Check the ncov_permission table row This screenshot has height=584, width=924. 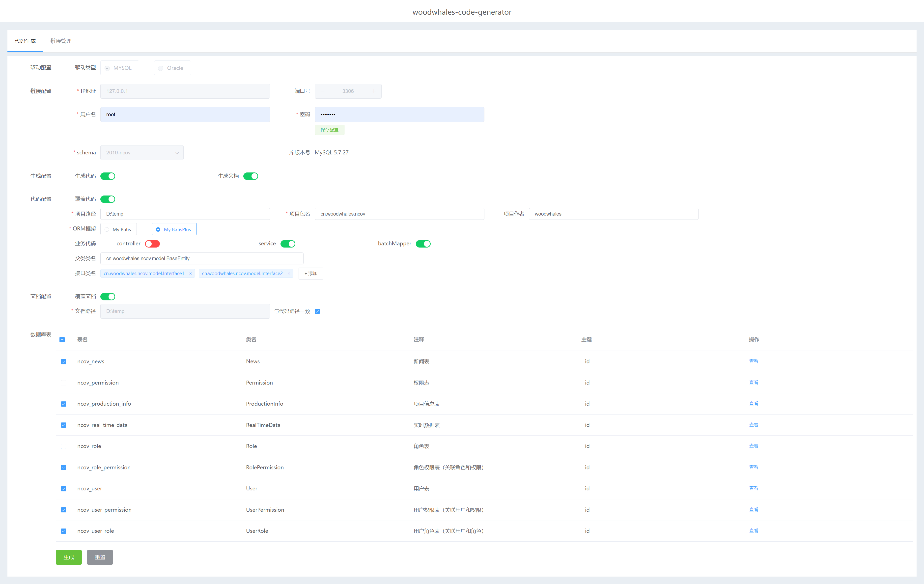pos(64,383)
